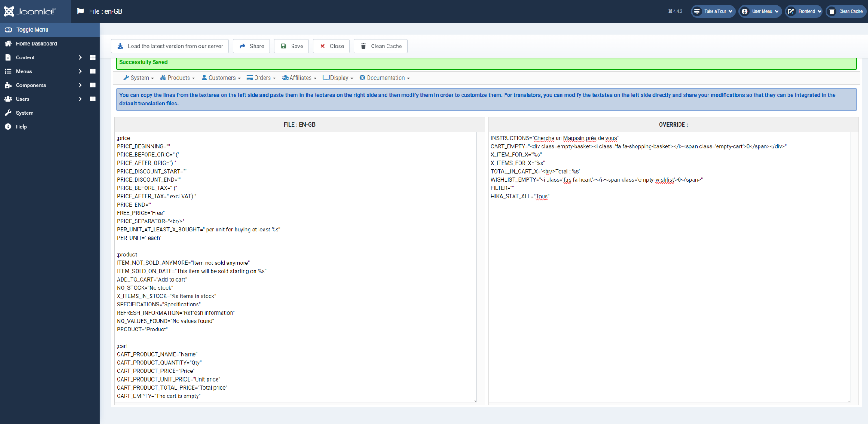Click the Share button
Screen dimensions: 868x424
point(251,46)
